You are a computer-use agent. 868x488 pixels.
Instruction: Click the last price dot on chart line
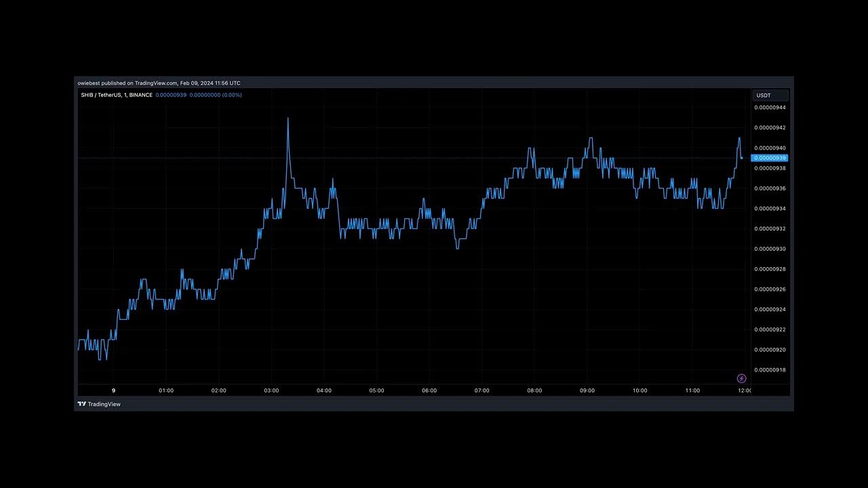click(741, 158)
